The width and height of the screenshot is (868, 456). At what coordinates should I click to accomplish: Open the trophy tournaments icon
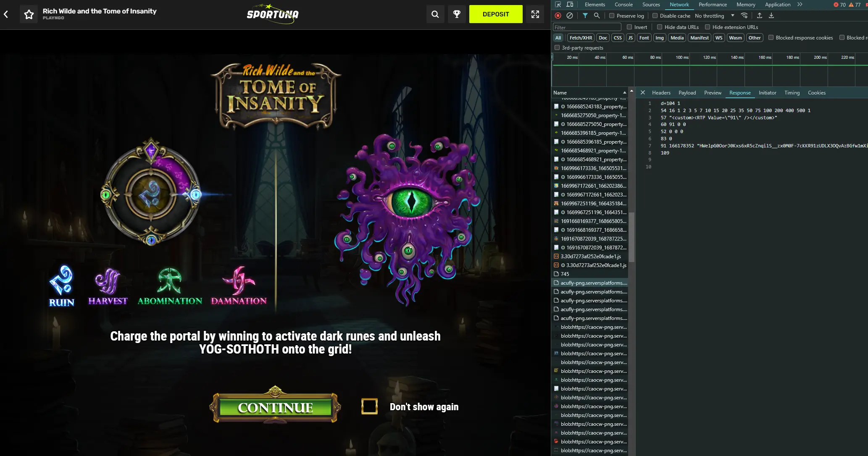point(457,14)
